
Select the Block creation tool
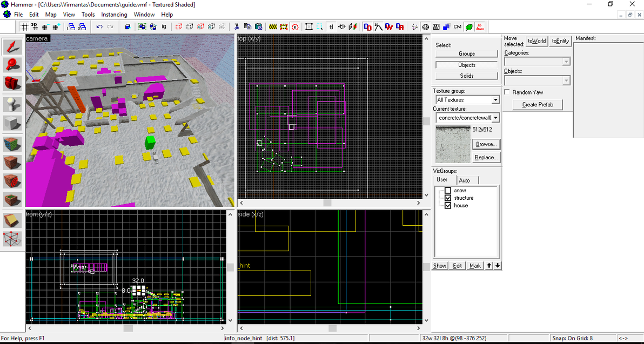[12, 123]
